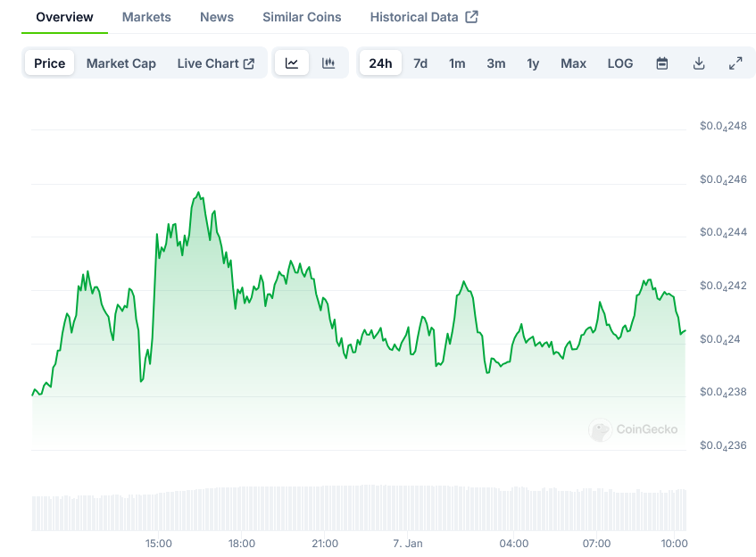Click external link icon beside Historical Data
Screen dimensions: 756x557
(472, 17)
